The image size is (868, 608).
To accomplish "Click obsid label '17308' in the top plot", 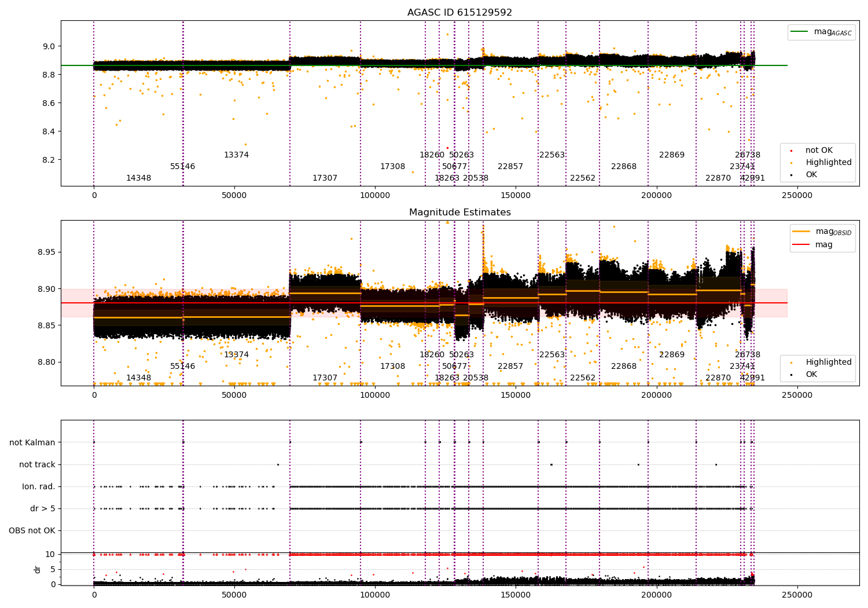I will tap(393, 167).
